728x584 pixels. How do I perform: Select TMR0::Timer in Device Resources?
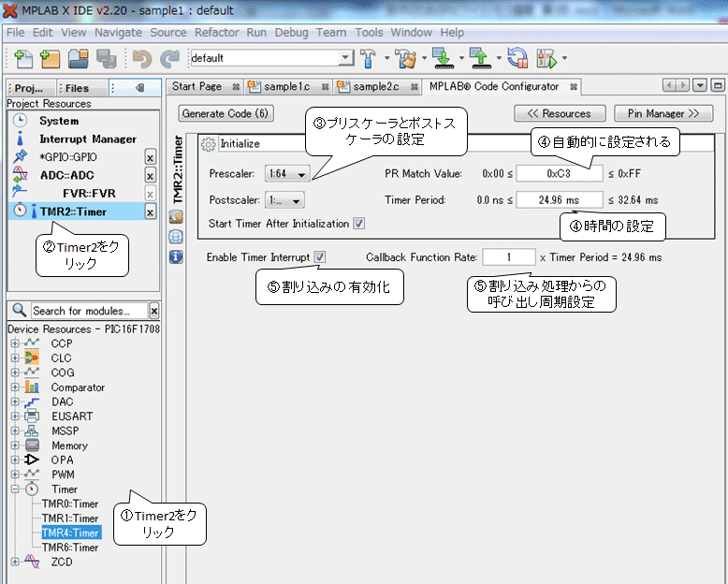point(70,504)
